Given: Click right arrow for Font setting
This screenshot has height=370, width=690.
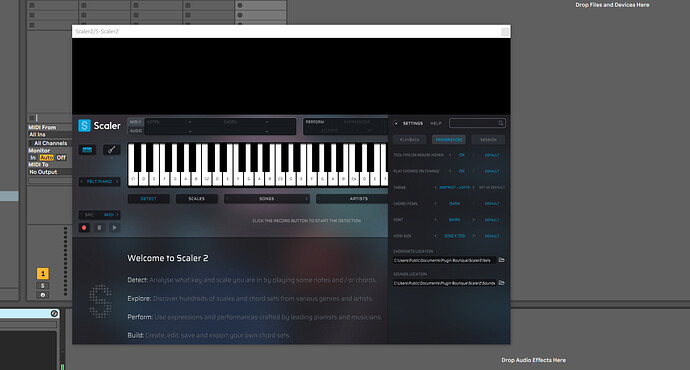Looking at the screenshot, I should (473, 220).
